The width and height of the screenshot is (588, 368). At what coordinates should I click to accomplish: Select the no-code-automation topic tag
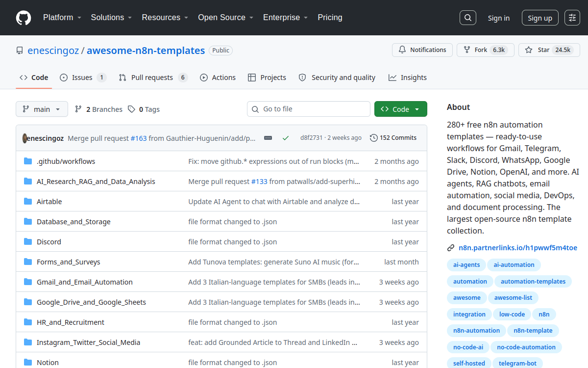click(526, 347)
